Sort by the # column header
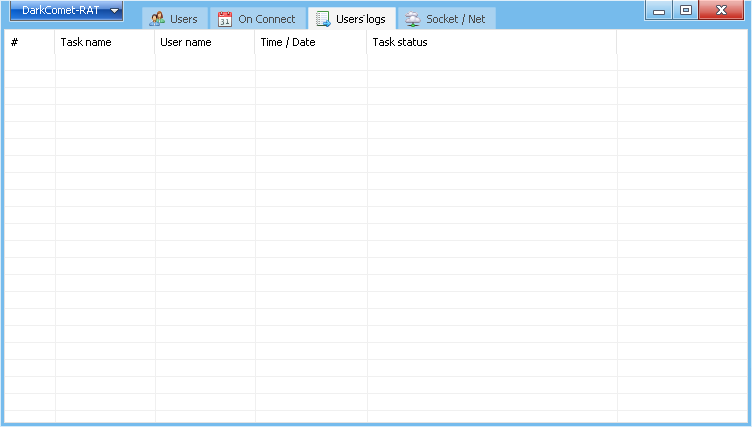Image resolution: width=752 pixels, height=427 pixels. coord(29,43)
